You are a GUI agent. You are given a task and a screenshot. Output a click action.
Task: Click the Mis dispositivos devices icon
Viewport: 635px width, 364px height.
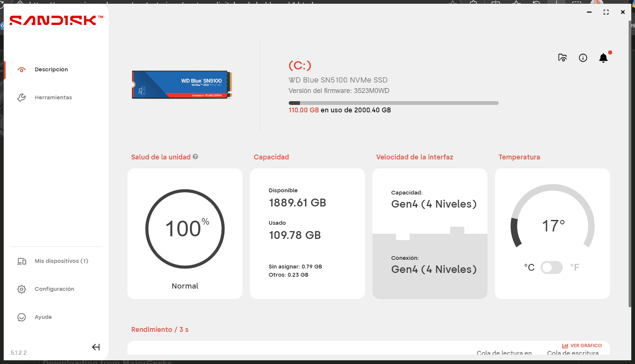(x=22, y=261)
